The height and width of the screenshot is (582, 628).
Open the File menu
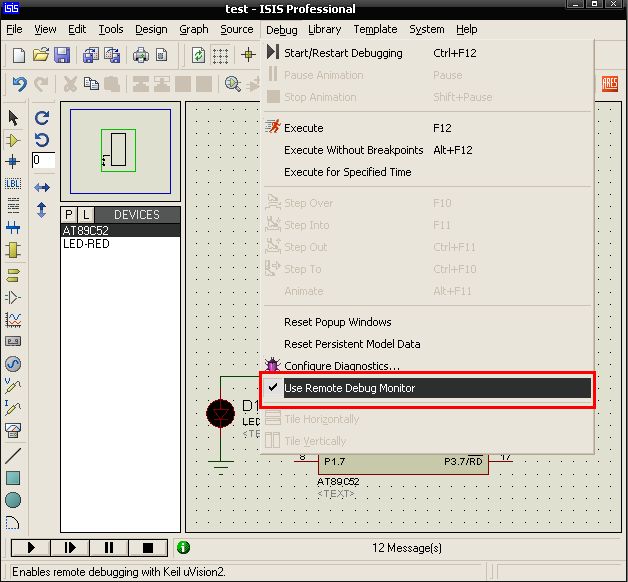pyautogui.click(x=14, y=29)
